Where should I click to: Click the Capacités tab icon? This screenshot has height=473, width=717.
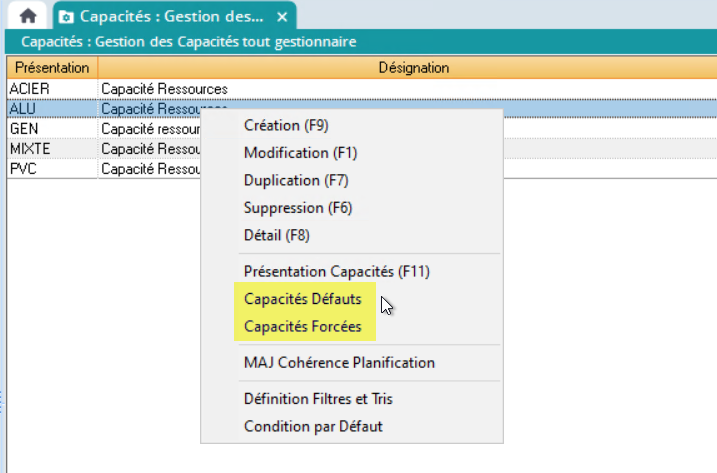(66, 17)
